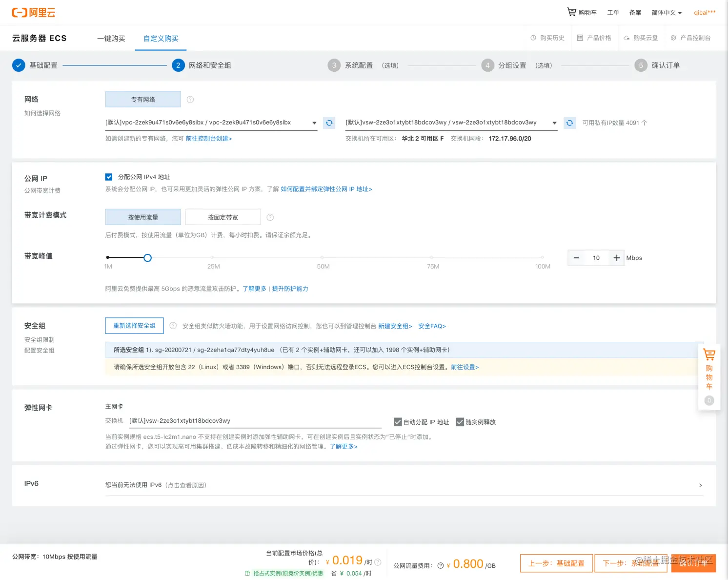Click 重新选择安全组 button
The height and width of the screenshot is (580, 728).
[135, 326]
